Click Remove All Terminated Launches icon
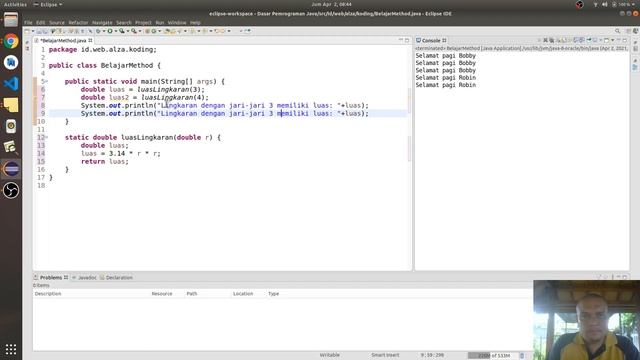640x360 pixels. click(x=551, y=40)
